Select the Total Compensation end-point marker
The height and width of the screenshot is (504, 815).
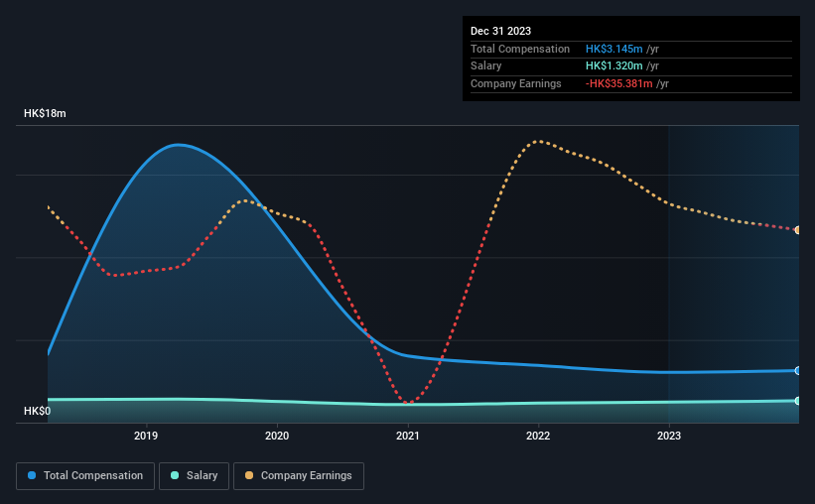pyautogui.click(x=798, y=370)
